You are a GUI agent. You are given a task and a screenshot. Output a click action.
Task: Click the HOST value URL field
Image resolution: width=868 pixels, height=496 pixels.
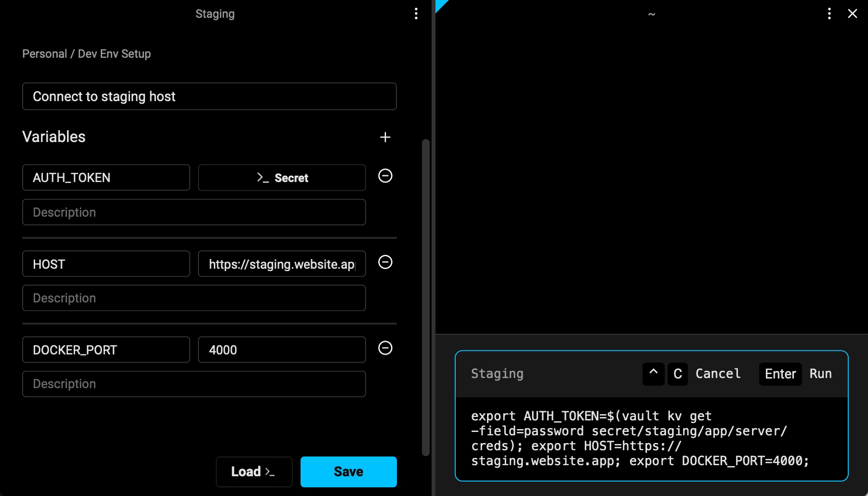pyautogui.click(x=282, y=264)
